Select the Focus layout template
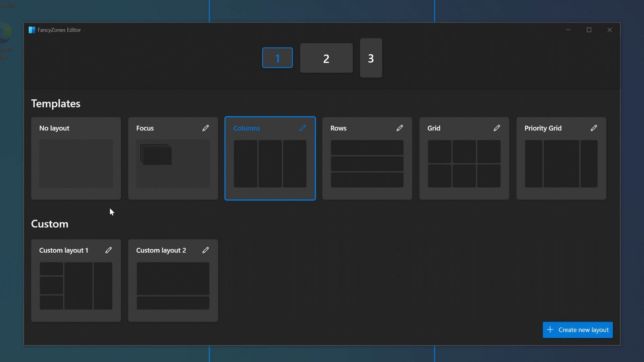 tap(172, 158)
